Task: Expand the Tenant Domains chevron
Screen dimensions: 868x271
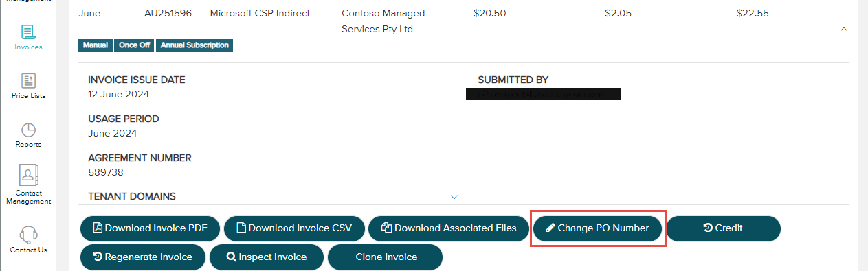Action: (454, 197)
